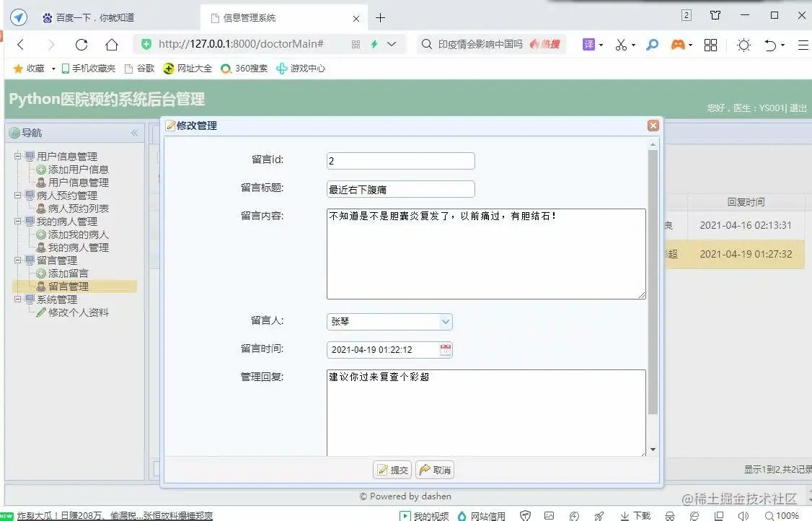Open 修改个人资料 in navigation tree
Screen dimensions: 812x521
tap(78, 312)
